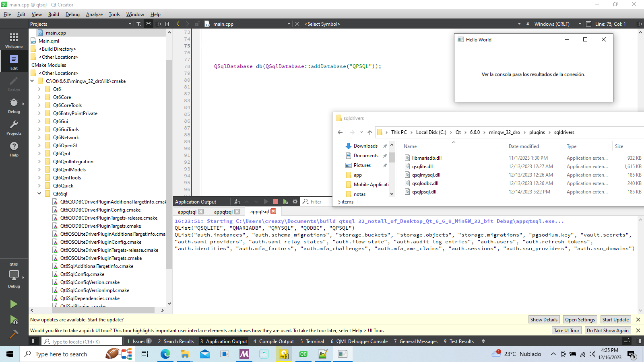Split the editor view
Viewport: 644px width, 362px height.
pyautogui.click(x=639, y=24)
